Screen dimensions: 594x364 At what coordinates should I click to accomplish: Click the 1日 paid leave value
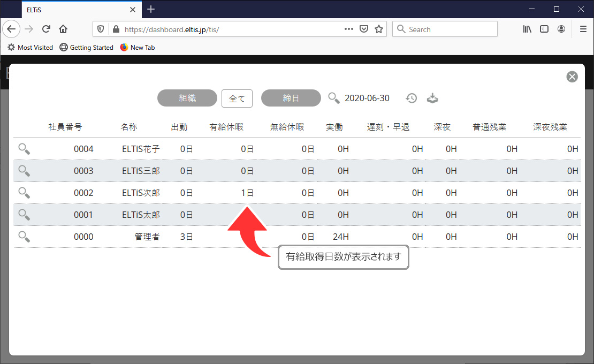[247, 193]
